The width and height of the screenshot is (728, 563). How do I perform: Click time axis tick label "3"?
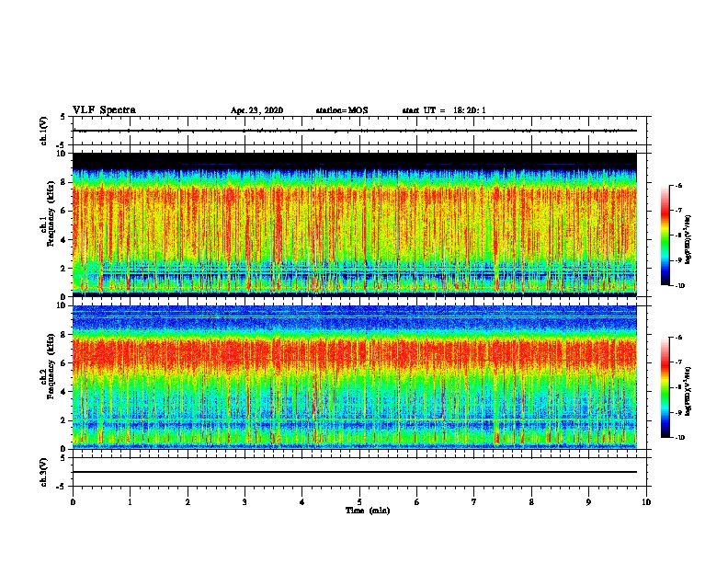tap(245, 502)
